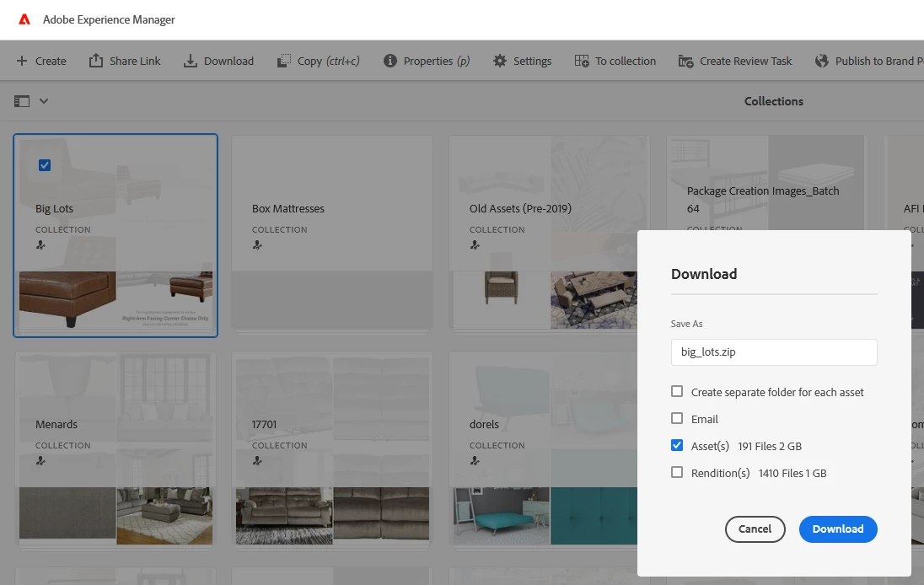Enable the Email checkbox
The width and height of the screenshot is (924, 585).
(x=677, y=418)
